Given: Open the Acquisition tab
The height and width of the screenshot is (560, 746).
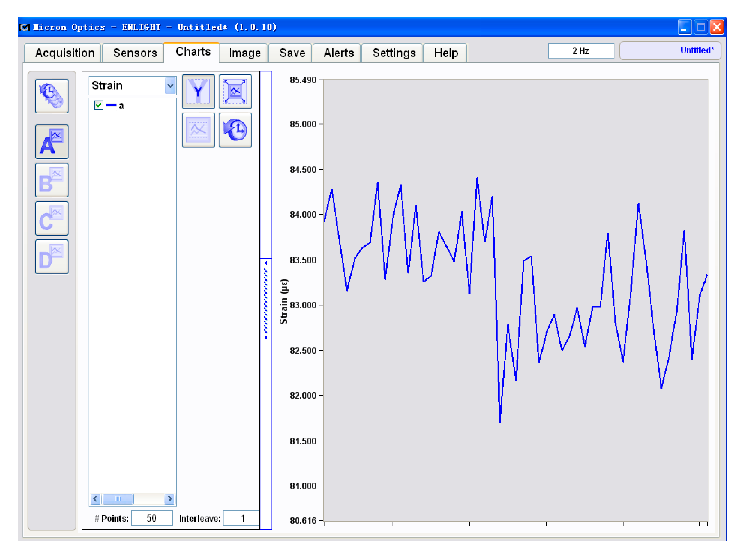Looking at the screenshot, I should pyautogui.click(x=64, y=53).
